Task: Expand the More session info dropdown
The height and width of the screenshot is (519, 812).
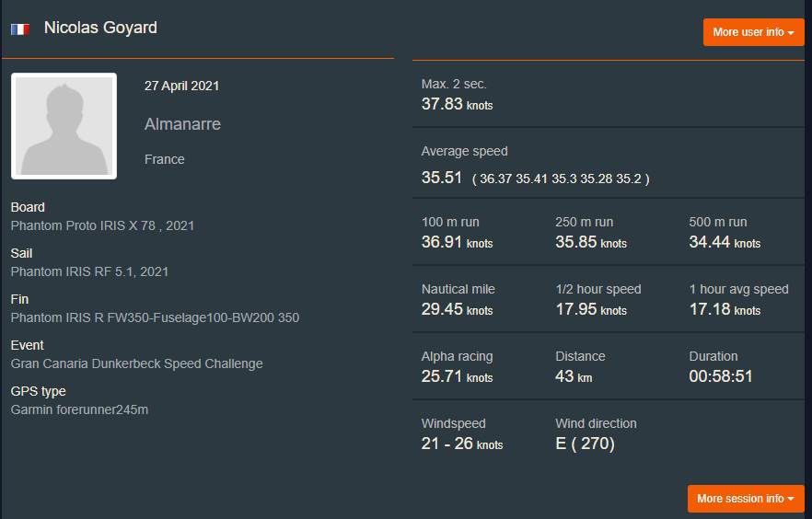Action: [x=745, y=499]
